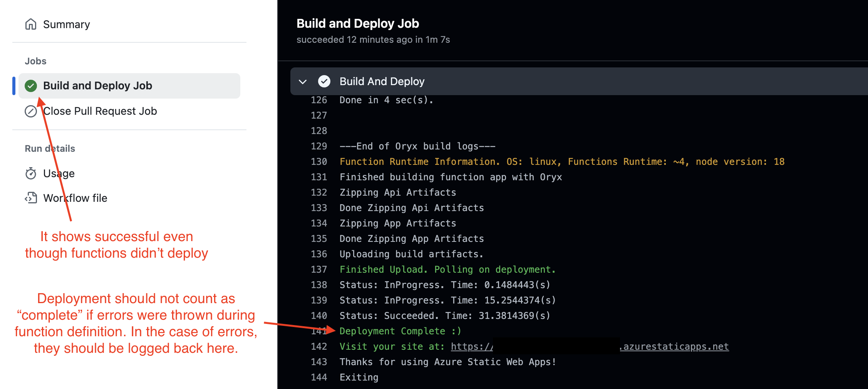Click log line 'Status: InProgress. Time: 15.2544374(s)'
The image size is (868, 389).
click(448, 300)
